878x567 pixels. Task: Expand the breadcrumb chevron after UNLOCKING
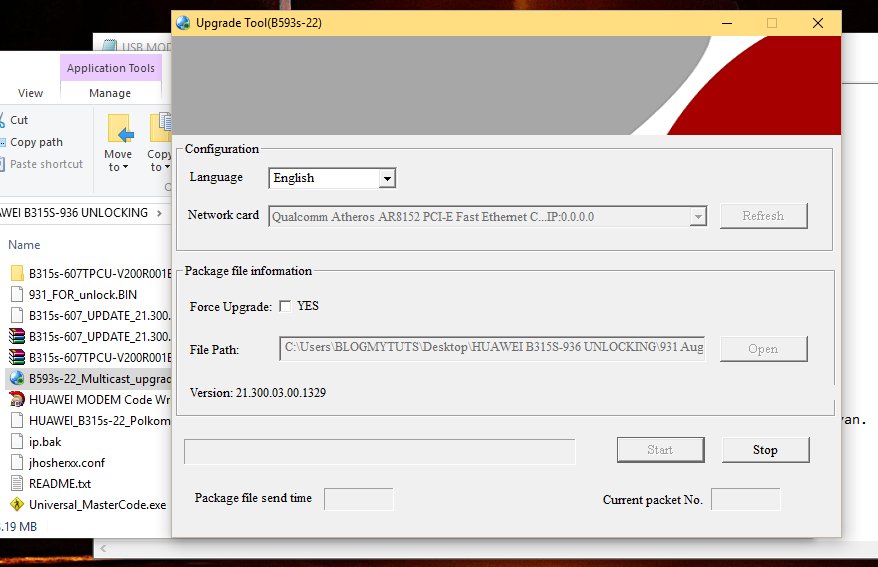pyautogui.click(x=160, y=213)
